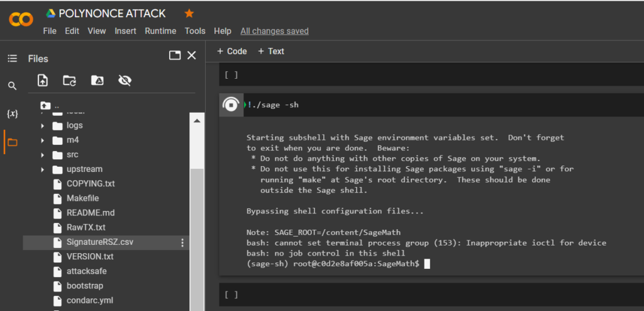
Task: Click the empty code cell below output
Action: [431, 295]
